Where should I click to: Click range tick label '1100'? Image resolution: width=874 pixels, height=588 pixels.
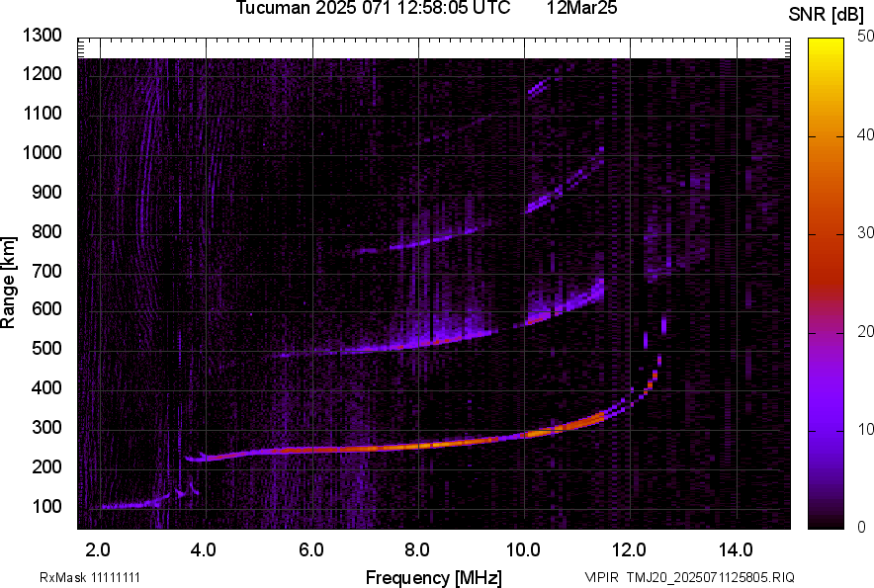click(43, 114)
